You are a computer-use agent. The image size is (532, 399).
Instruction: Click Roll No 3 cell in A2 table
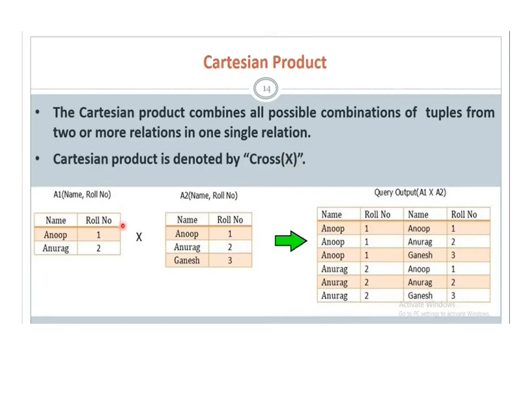pyautogui.click(x=230, y=260)
